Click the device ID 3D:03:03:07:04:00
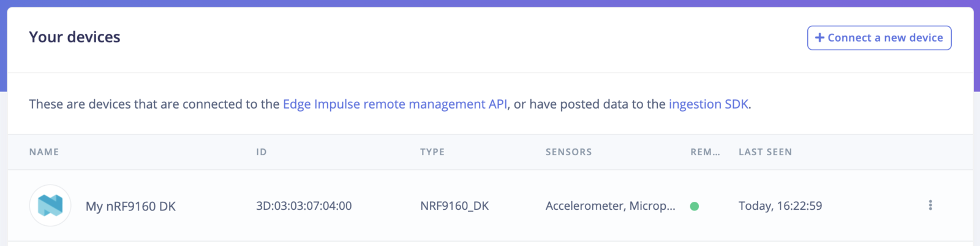980x246 pixels. pos(304,206)
